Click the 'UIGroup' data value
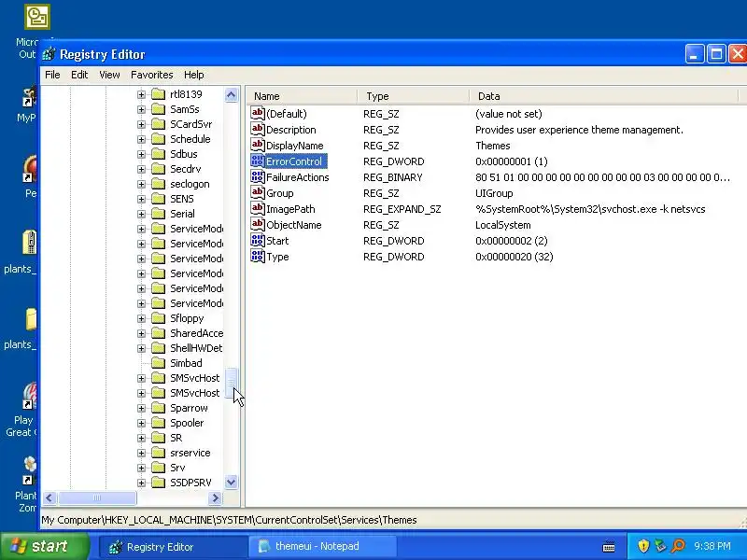The width and height of the screenshot is (747, 560). click(x=494, y=193)
